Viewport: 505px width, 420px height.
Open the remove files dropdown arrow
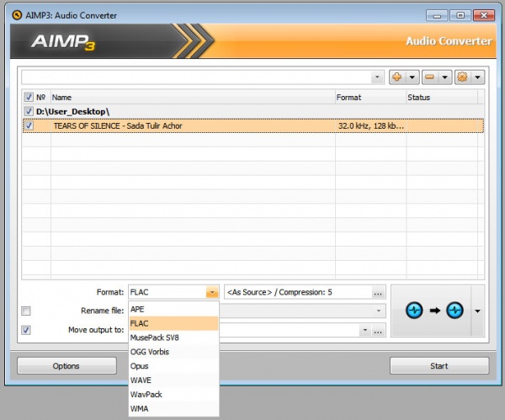pyautogui.click(x=445, y=77)
